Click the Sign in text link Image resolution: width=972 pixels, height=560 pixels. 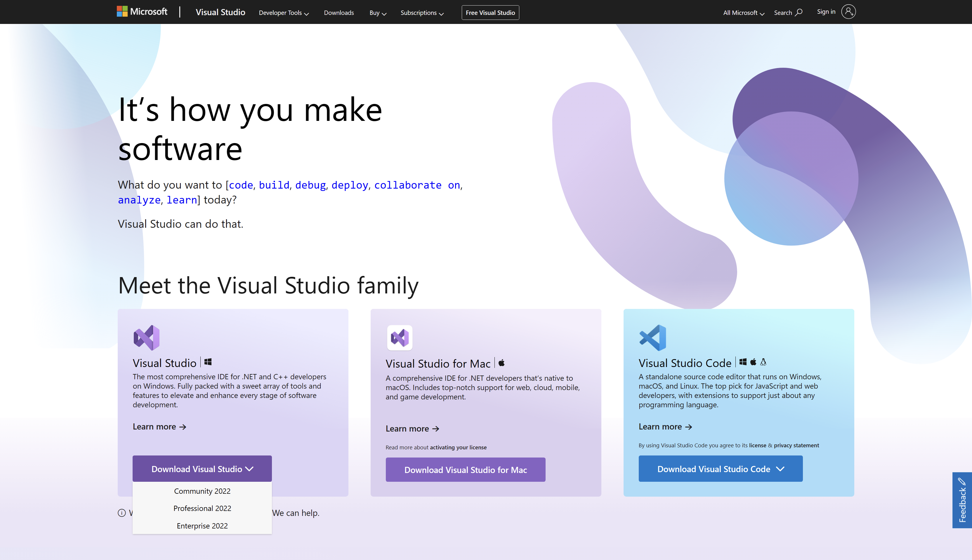[826, 12]
